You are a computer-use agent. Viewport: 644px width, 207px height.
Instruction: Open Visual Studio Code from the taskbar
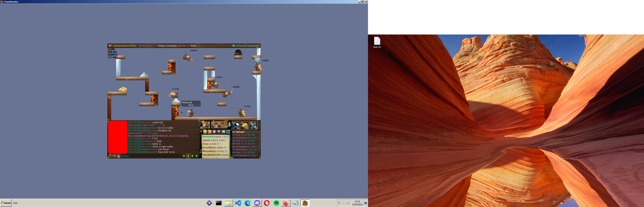(238, 203)
